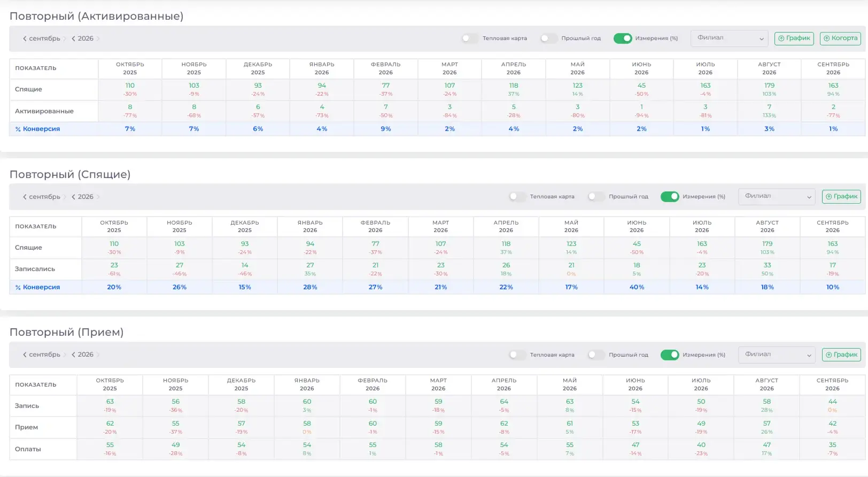Step forward one year in Повторный (Прием)

pyautogui.click(x=98, y=355)
